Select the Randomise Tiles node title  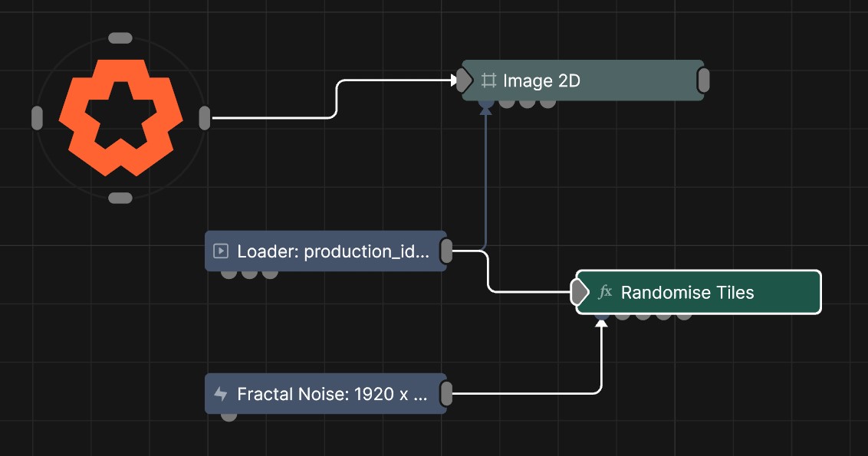click(x=687, y=292)
